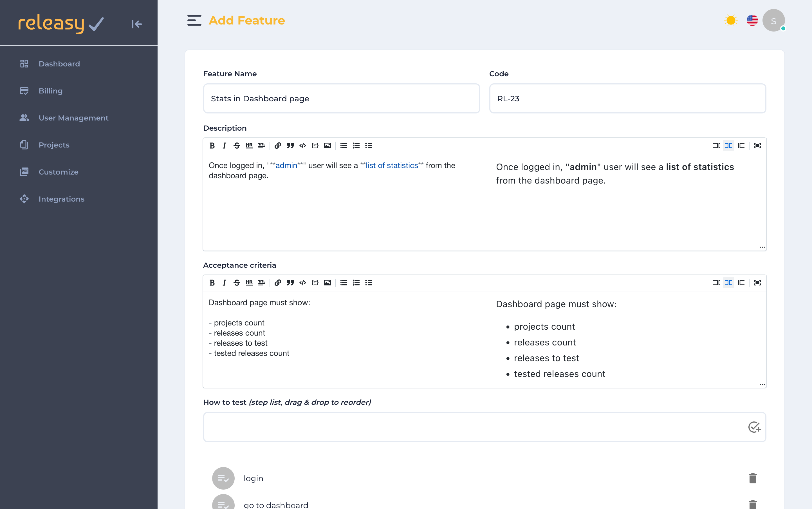
Task: Open fullscreen mode for the Description editor
Action: coord(757,146)
